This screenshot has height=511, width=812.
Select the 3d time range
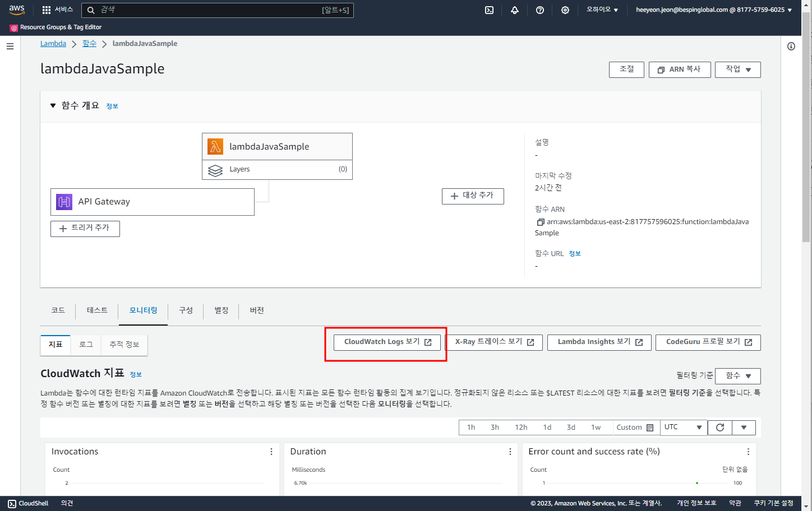tap(571, 428)
